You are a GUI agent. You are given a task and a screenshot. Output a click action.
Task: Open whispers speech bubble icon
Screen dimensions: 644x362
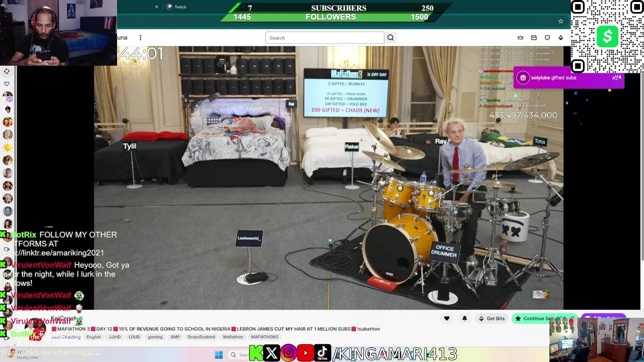[547, 38]
